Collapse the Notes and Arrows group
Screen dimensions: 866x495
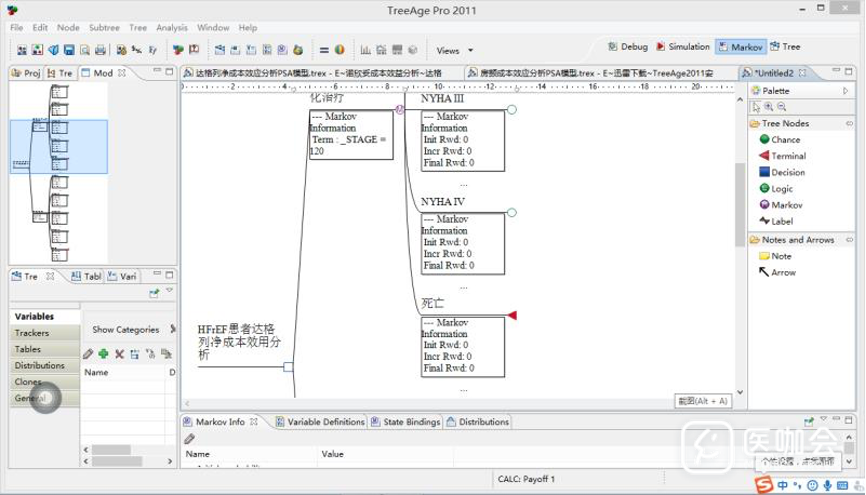pyautogui.click(x=797, y=240)
